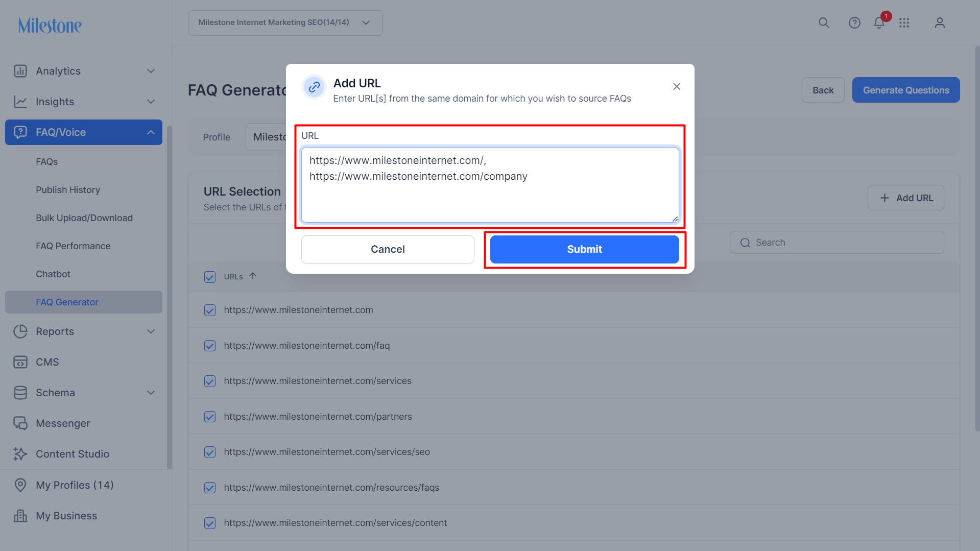Submit the entered URLs
The image size is (980, 551).
585,249
